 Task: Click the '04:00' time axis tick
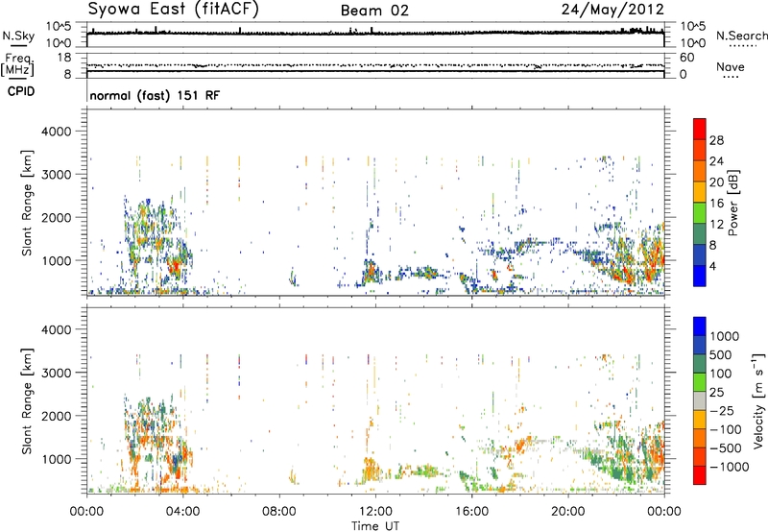point(182,512)
